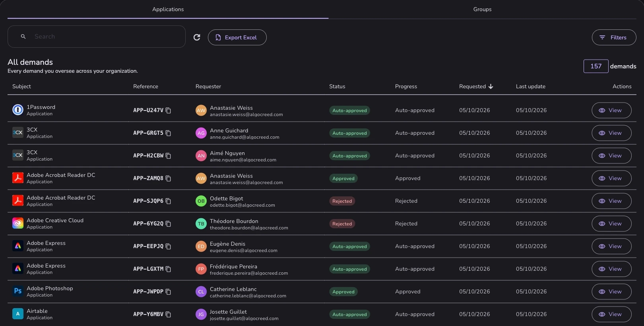View demand APP-LGXTM

pos(611,269)
